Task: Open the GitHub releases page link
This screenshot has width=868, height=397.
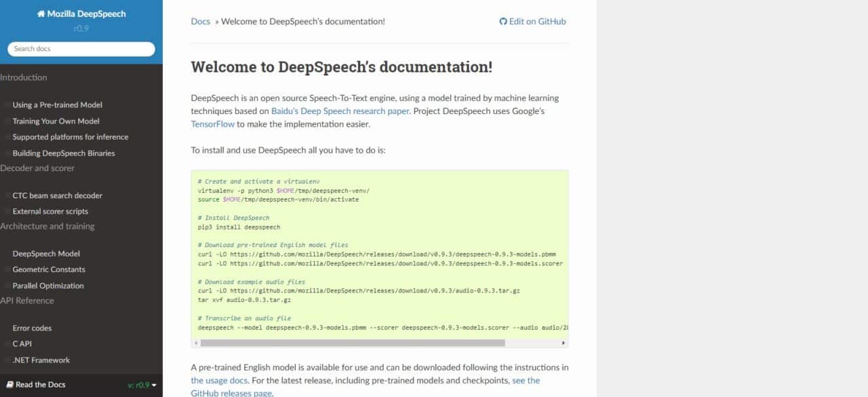Action: pos(231,394)
